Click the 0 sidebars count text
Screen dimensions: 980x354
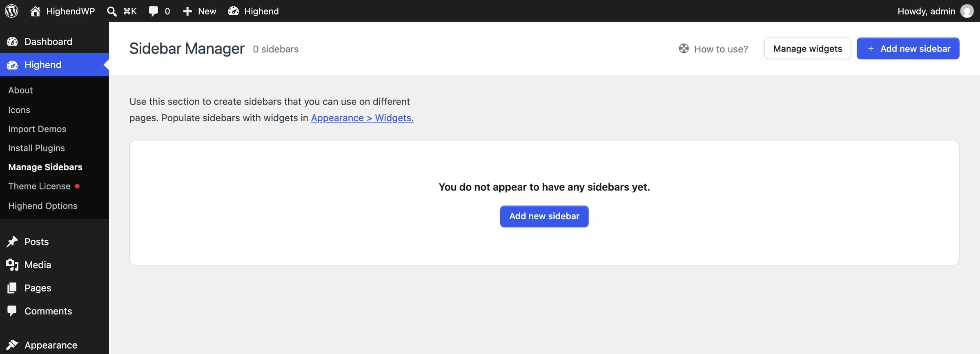pyautogui.click(x=276, y=49)
